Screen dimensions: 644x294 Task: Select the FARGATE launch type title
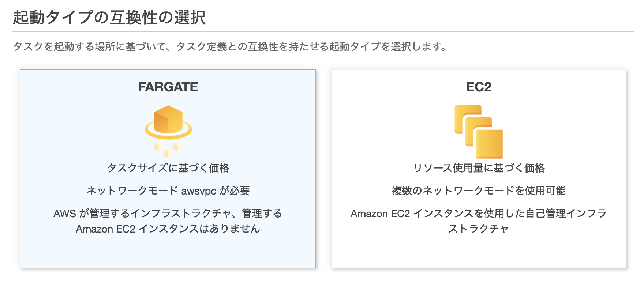[x=168, y=87]
